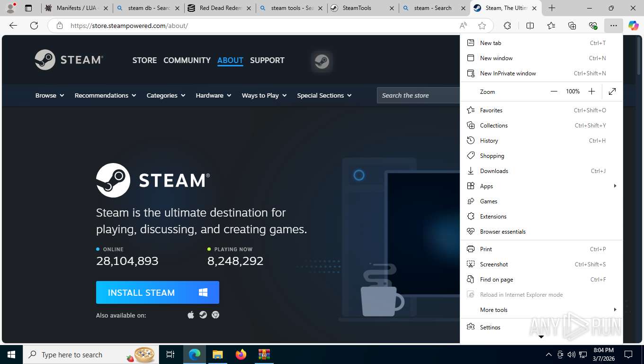Go to the STORE link
This screenshot has height=364, width=644.
(x=144, y=60)
